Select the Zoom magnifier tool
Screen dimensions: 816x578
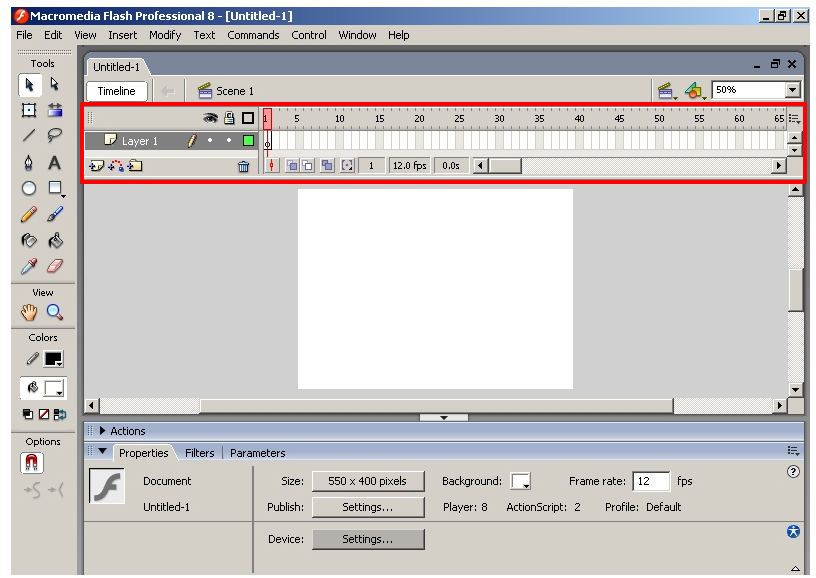(55, 312)
